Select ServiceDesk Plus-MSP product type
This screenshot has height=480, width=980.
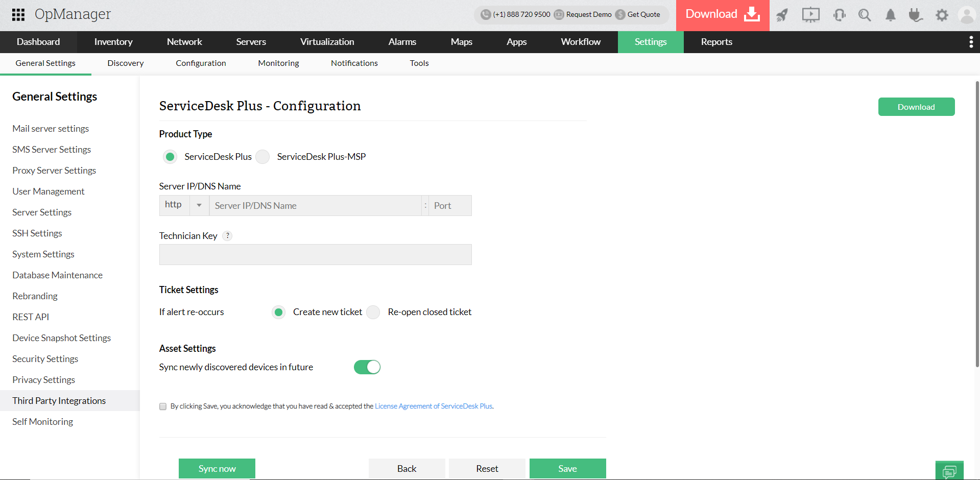click(262, 157)
